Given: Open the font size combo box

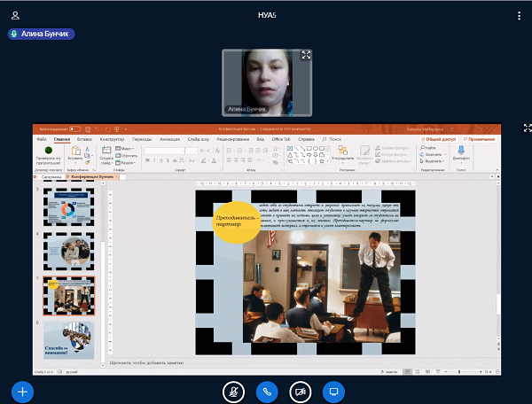Looking at the screenshot, I should coord(192,151).
